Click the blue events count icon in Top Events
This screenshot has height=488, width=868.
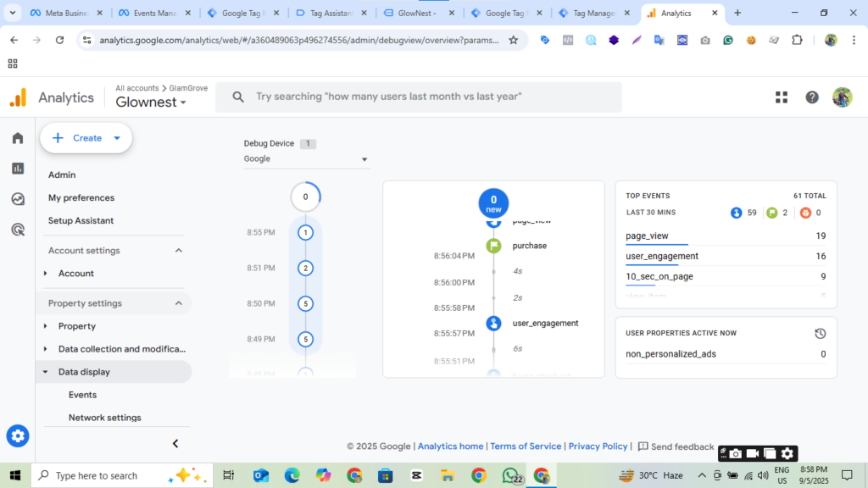point(737,213)
